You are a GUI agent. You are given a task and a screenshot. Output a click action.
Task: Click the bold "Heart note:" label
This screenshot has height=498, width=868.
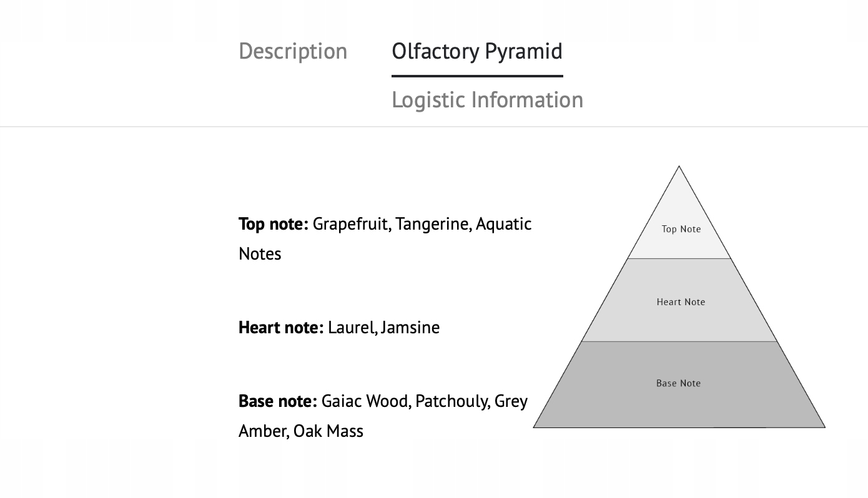[281, 328]
